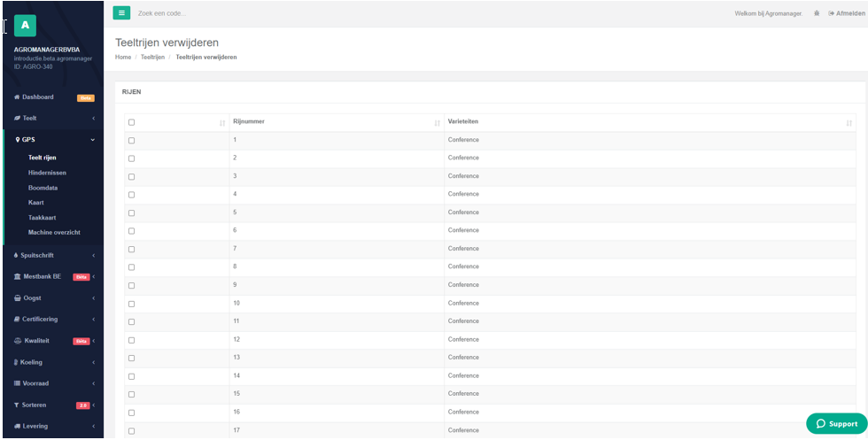Open the Support chat button
Image resolution: width=868 pixels, height=440 pixels.
click(x=836, y=423)
